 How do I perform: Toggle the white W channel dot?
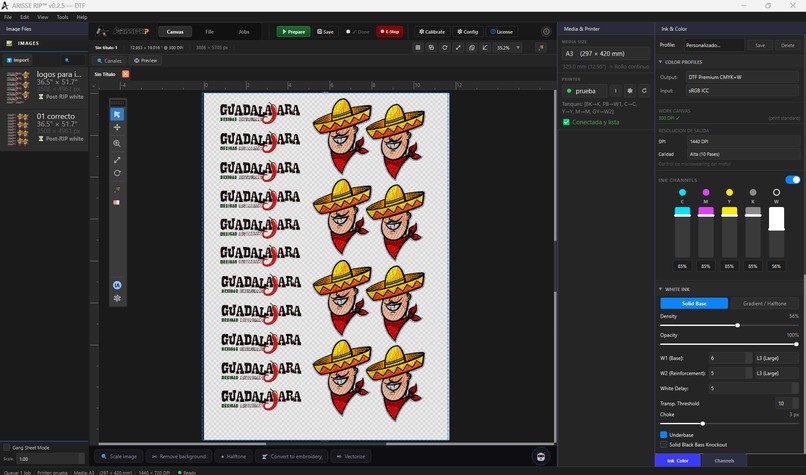776,192
